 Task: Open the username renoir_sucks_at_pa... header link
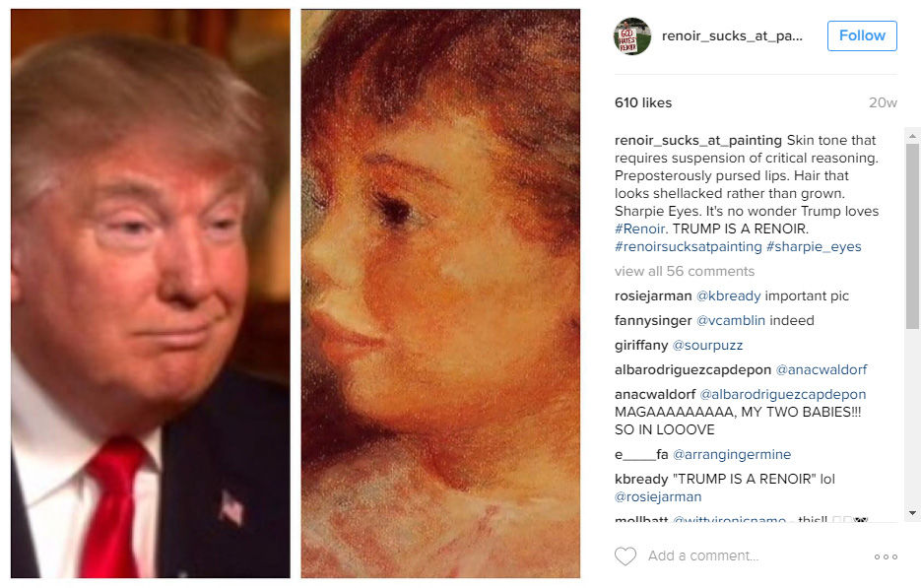732,35
